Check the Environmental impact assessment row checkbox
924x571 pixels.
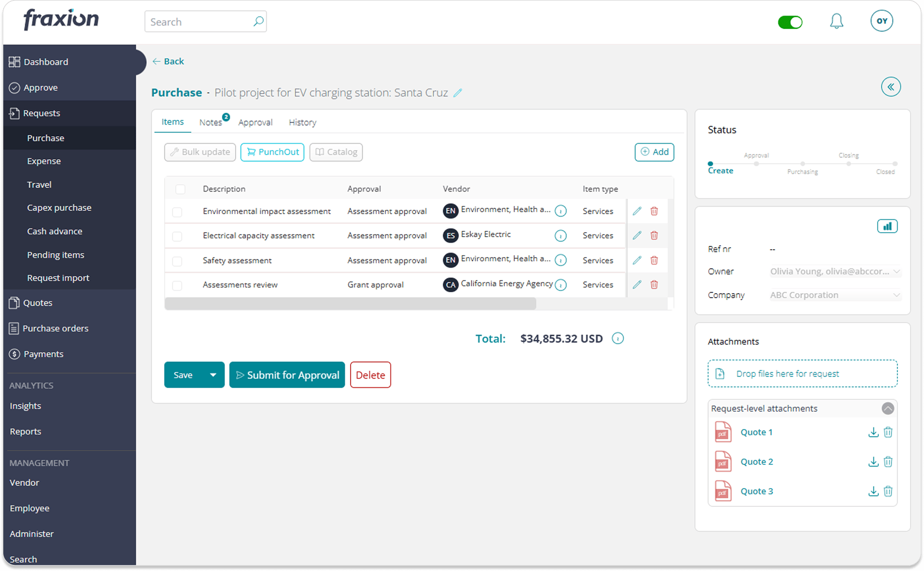[177, 211]
